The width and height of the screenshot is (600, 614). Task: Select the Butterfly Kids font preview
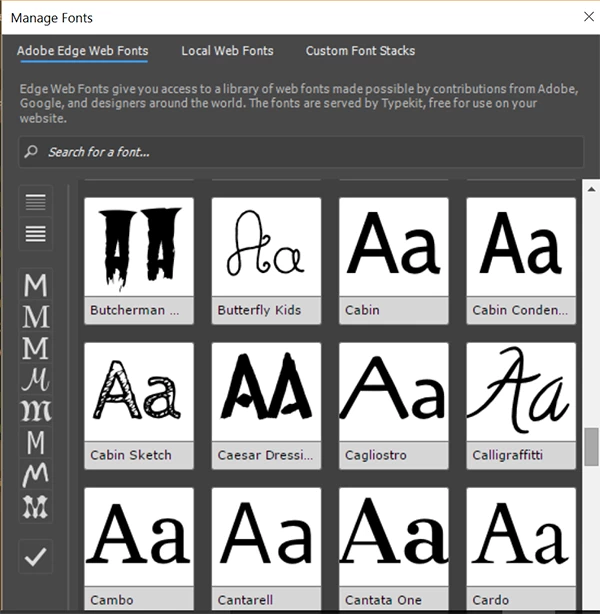point(266,247)
